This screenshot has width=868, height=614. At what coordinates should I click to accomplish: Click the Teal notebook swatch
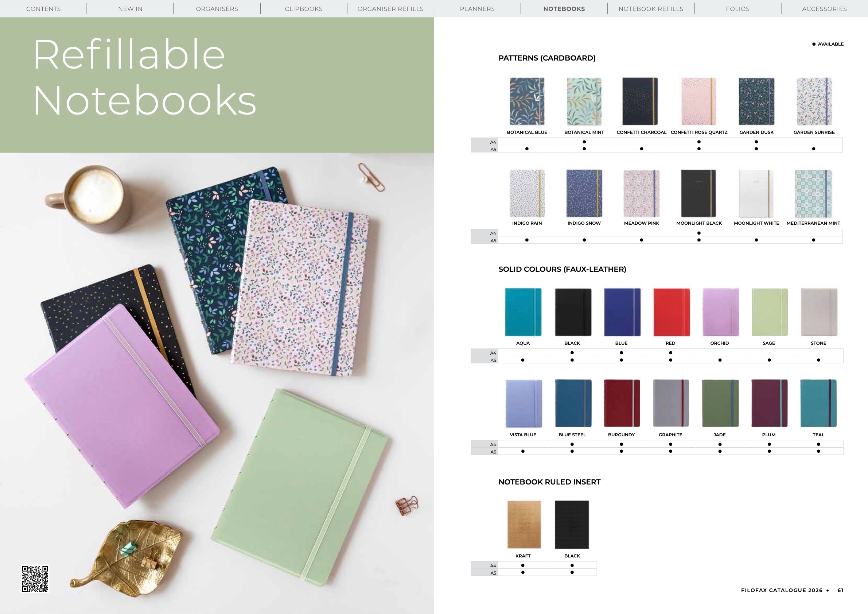pos(818,403)
